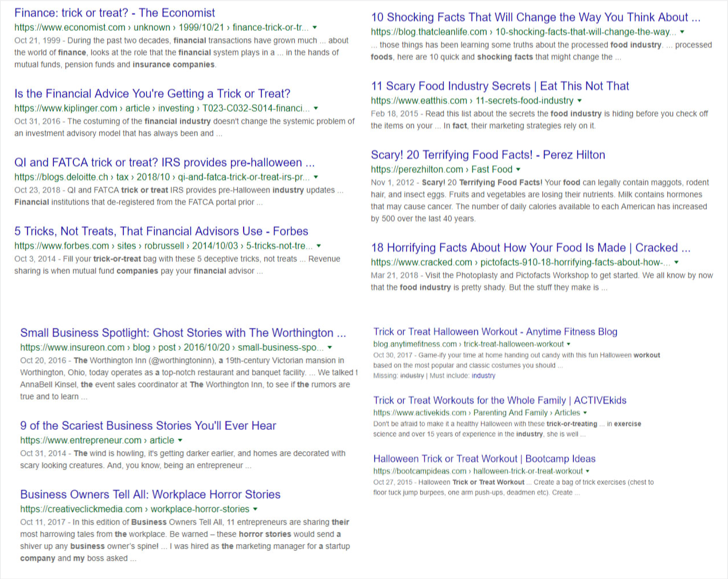Click the snippet dated Oct 20, 2016
The height and width of the screenshot is (579, 728).
tap(189, 378)
